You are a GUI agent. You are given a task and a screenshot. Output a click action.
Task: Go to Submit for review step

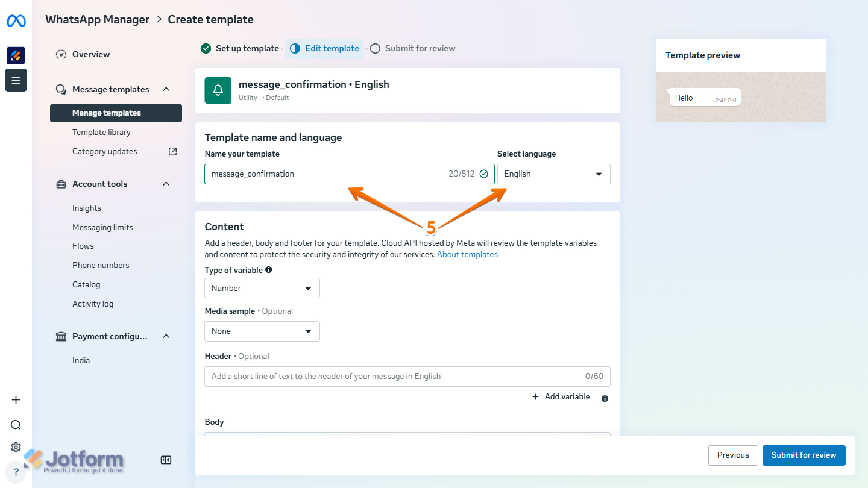pyautogui.click(x=413, y=48)
